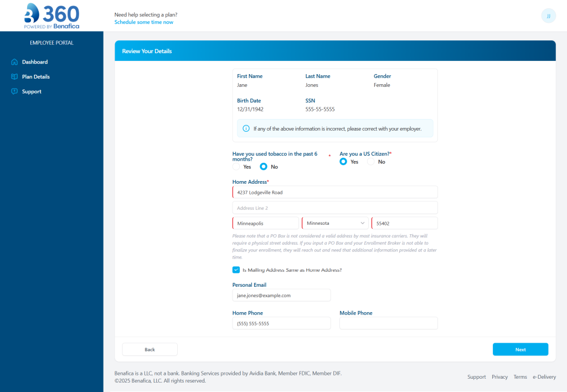
Task: Click the Plan Details sidebar icon
Action: click(14, 76)
